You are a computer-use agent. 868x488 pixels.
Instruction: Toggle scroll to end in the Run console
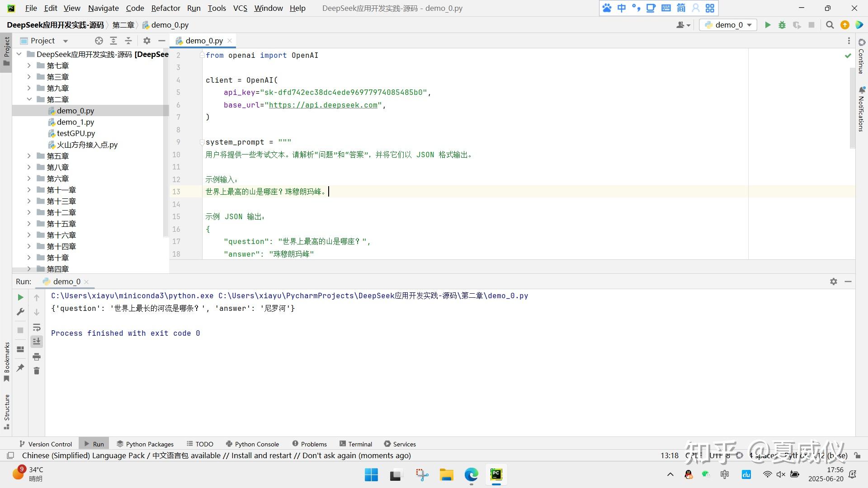click(x=37, y=342)
